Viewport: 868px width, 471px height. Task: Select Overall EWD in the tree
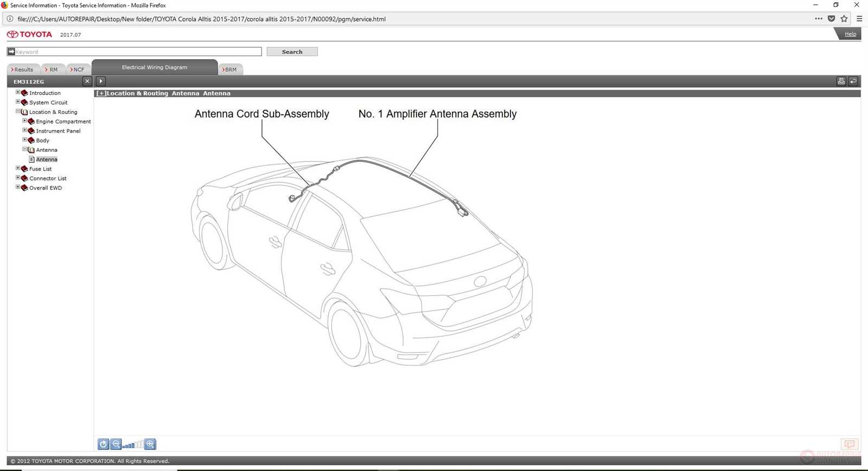46,188
